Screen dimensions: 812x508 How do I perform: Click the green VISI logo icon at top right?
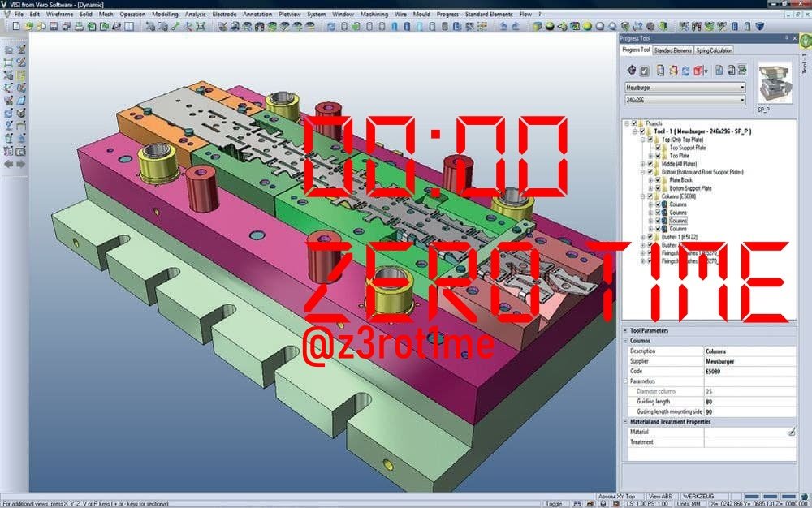pos(805,41)
